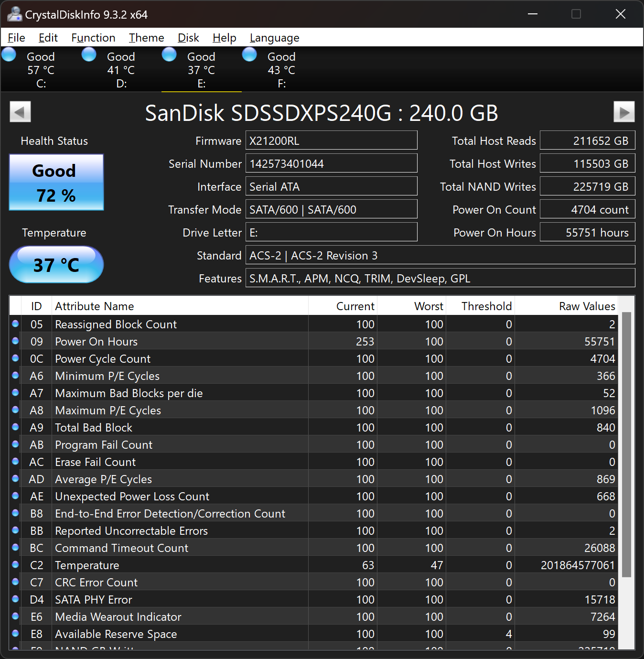Viewport: 644px width, 659px height.
Task: Select the F: drive status orb
Action: pos(249,55)
